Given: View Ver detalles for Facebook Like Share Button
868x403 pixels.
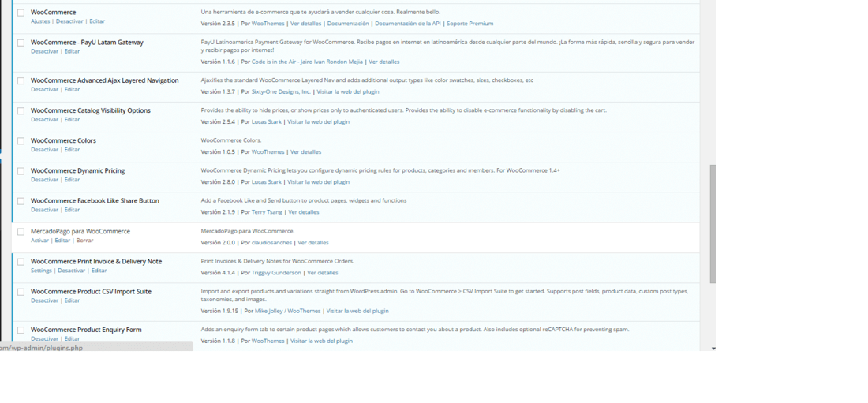Looking at the screenshot, I should pos(303,212).
